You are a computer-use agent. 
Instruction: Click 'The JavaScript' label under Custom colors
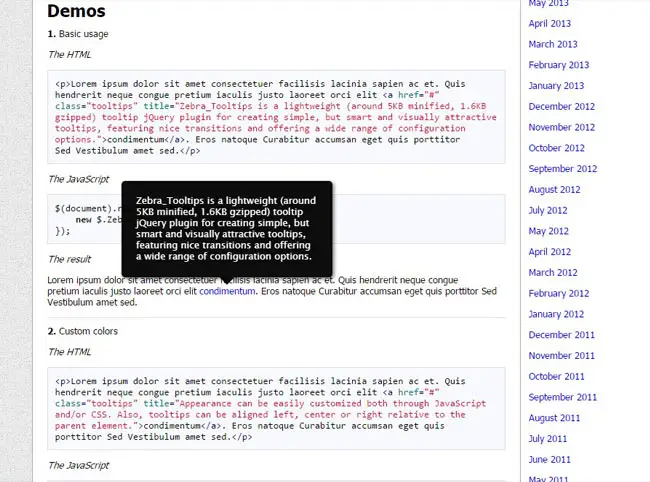78,465
